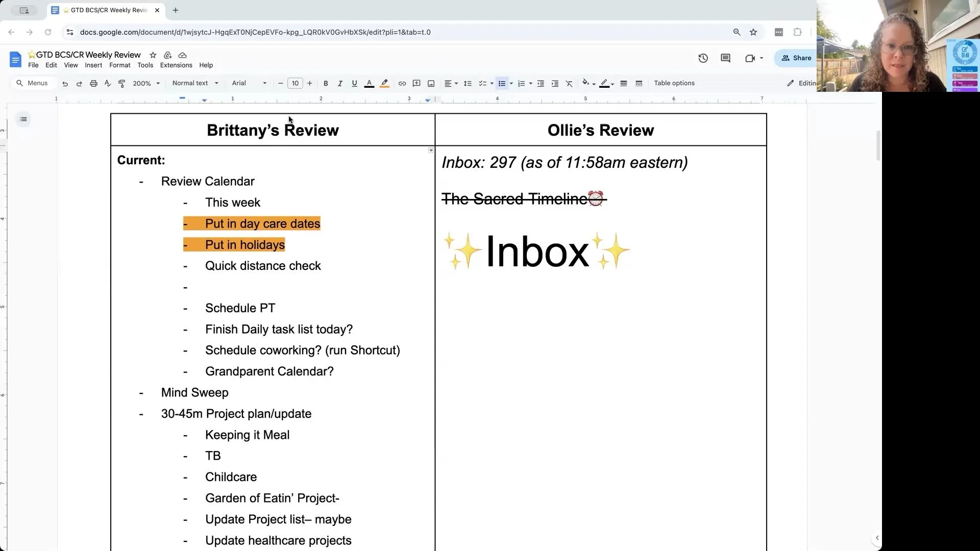Show all comments panel
The height and width of the screenshot is (551, 980).
point(725,58)
